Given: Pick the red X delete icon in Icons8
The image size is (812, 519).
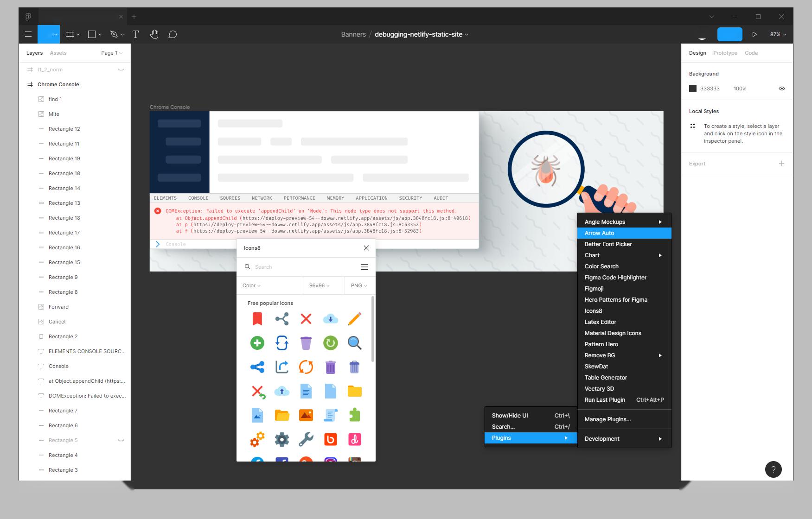Looking at the screenshot, I should tap(306, 319).
